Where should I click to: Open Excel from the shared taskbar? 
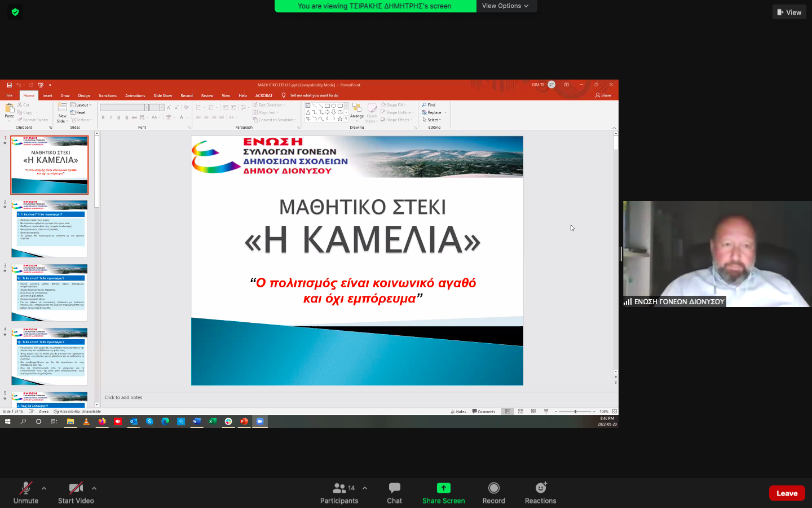pyautogui.click(x=213, y=422)
